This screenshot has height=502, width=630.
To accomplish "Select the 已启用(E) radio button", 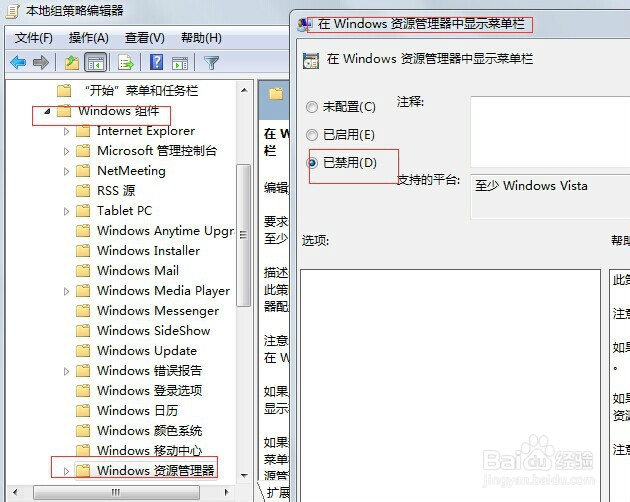I will (312, 135).
